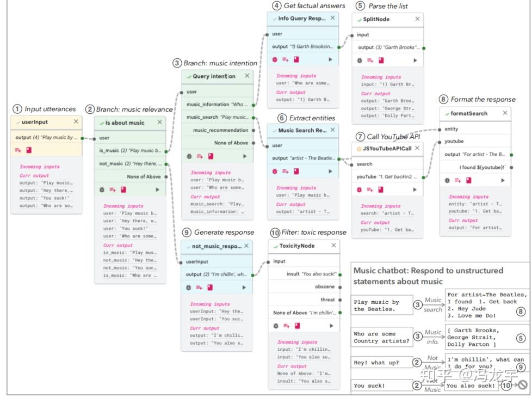Click the entity input row in formatSearch
The image size is (532, 397).
475,129
